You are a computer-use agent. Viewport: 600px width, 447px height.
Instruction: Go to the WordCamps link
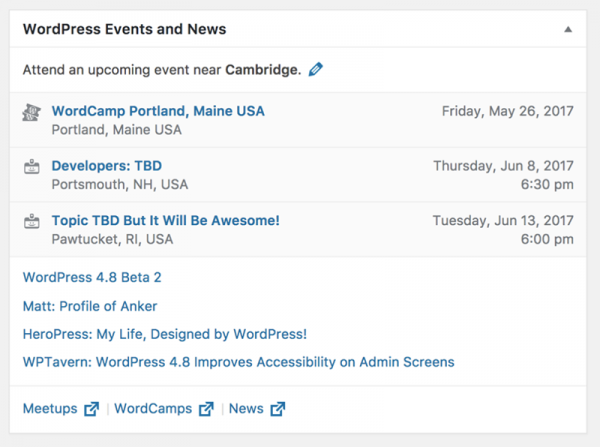pyautogui.click(x=153, y=408)
